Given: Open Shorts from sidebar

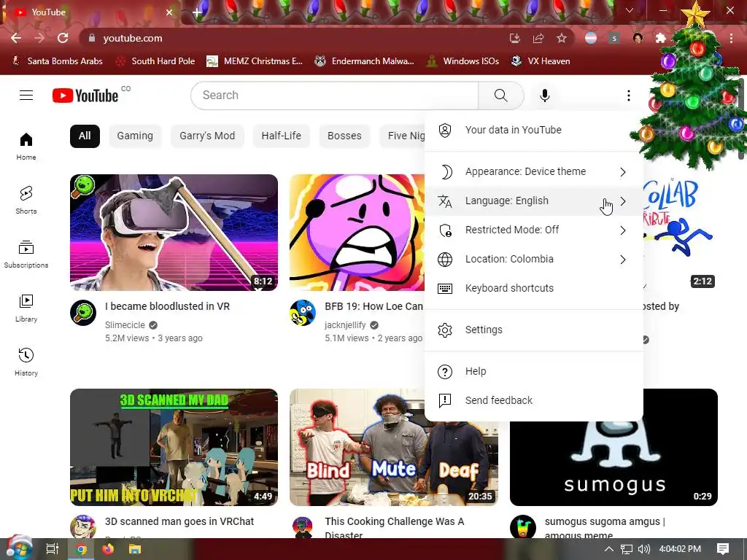Looking at the screenshot, I should click(x=26, y=200).
